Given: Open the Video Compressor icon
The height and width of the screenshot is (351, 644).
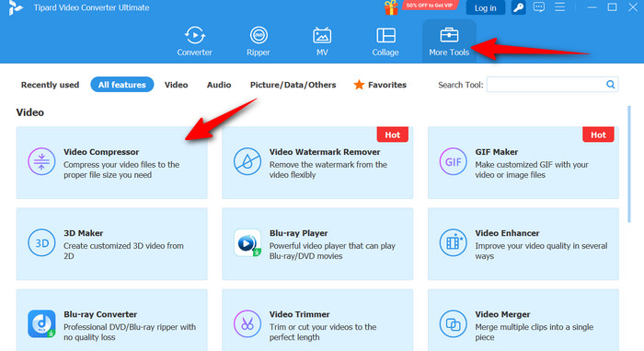Looking at the screenshot, I should point(41,162).
